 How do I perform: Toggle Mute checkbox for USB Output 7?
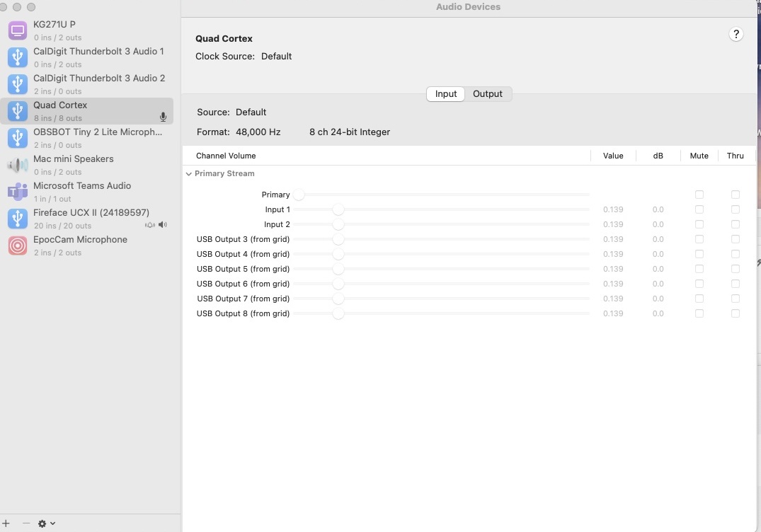pos(699,299)
